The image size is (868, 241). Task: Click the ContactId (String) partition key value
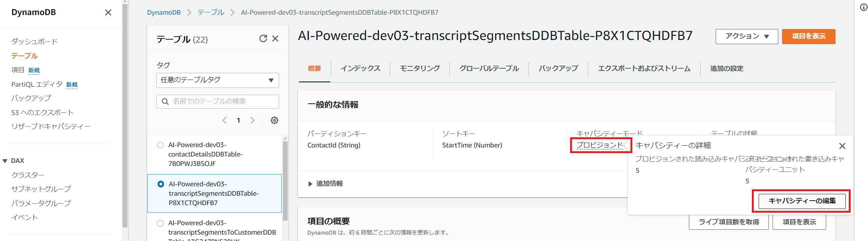[334, 145]
